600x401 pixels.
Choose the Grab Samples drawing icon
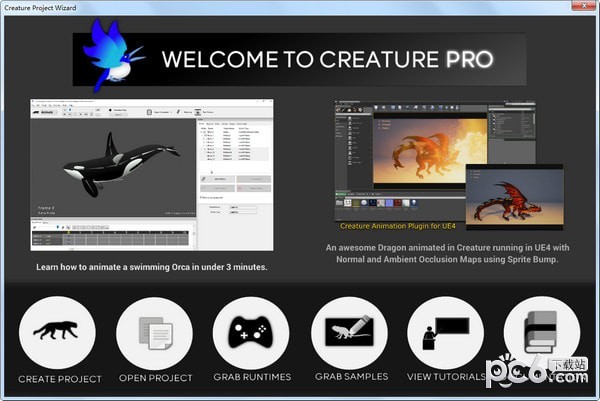click(349, 333)
